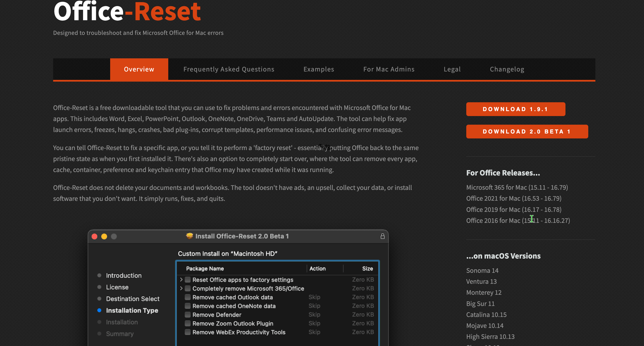Click the '...on macOS Versions' heading
644x346 pixels.
tap(503, 256)
